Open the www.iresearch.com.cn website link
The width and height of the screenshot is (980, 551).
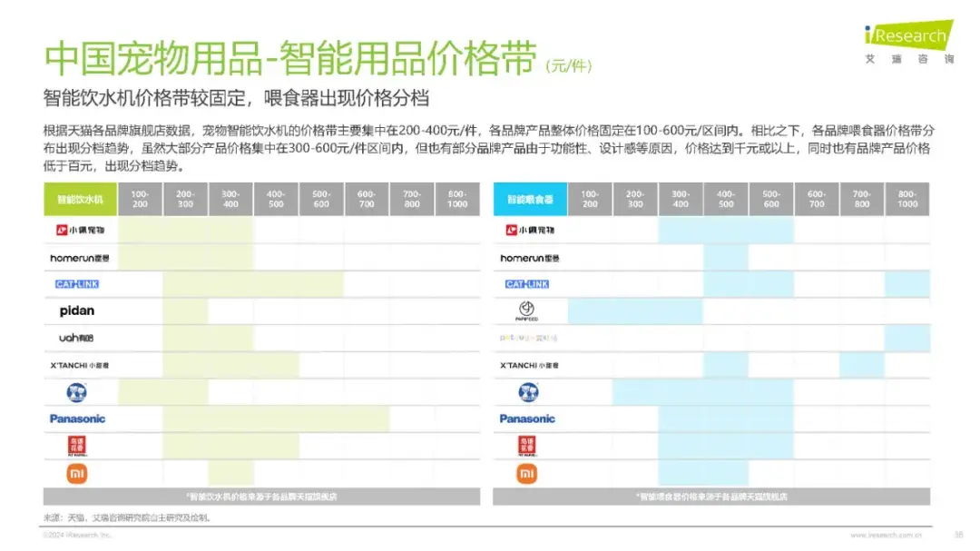point(887,536)
